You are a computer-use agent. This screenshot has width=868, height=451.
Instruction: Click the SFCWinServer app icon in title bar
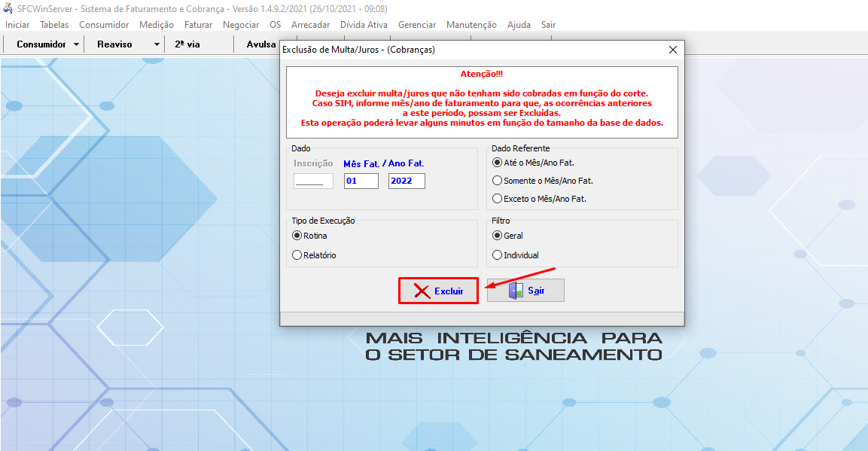pyautogui.click(x=8, y=8)
